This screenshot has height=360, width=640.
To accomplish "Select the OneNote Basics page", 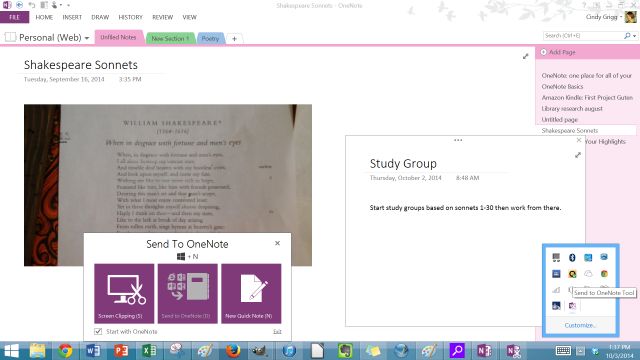I will coord(562,87).
